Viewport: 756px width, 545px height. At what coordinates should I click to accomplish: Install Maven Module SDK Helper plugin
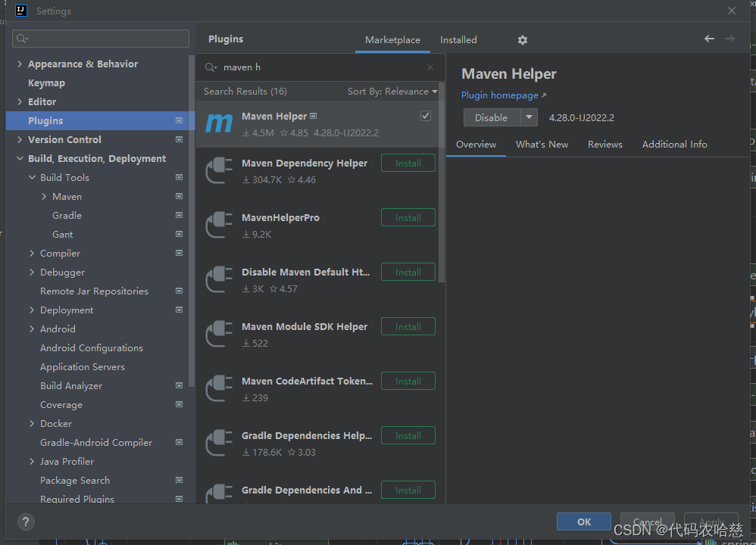click(x=408, y=326)
